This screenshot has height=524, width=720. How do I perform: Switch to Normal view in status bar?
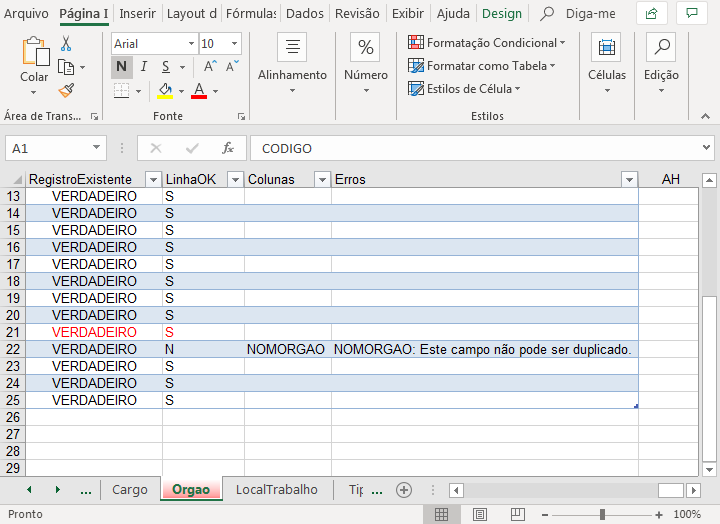pos(441,514)
